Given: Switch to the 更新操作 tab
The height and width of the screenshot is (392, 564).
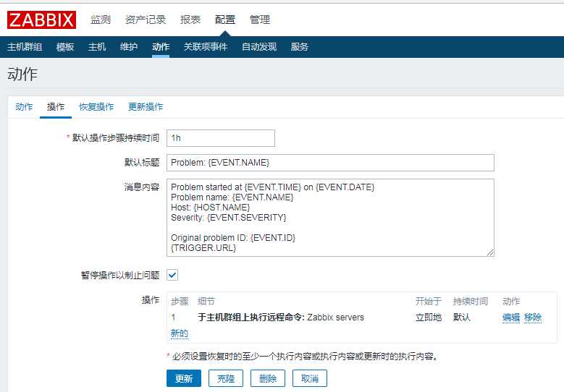Looking at the screenshot, I should 146,107.
